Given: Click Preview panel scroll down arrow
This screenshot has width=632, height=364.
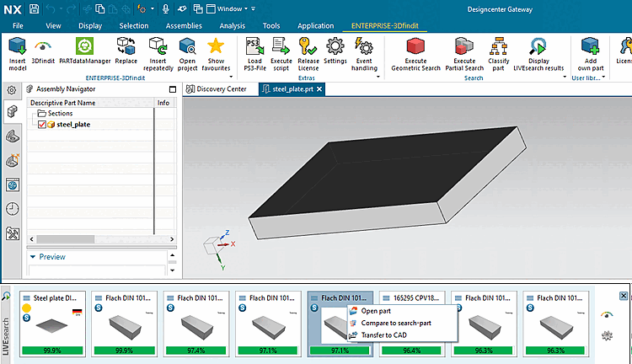Looking at the screenshot, I should coord(173,270).
